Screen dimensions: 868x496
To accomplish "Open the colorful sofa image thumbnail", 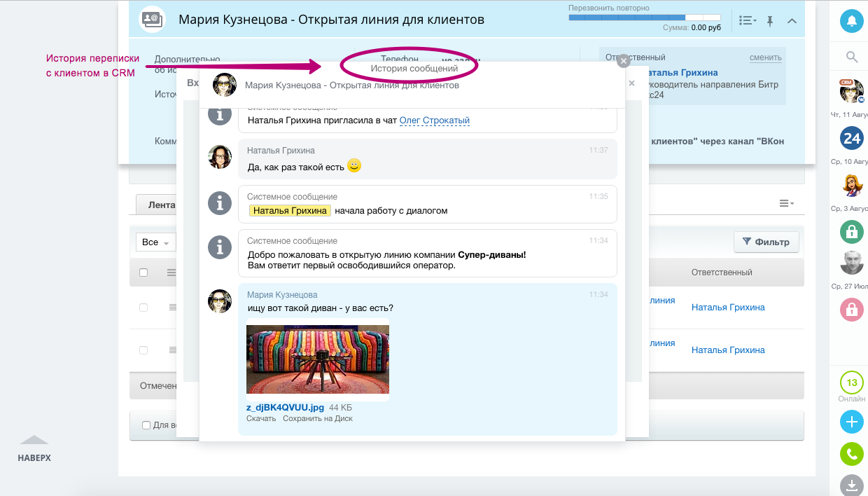I will 318,359.
